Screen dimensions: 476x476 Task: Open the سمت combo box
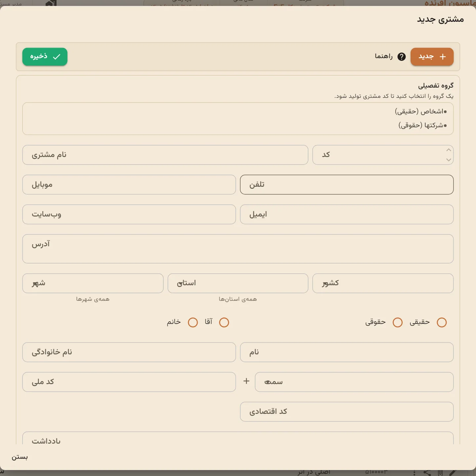click(354, 382)
